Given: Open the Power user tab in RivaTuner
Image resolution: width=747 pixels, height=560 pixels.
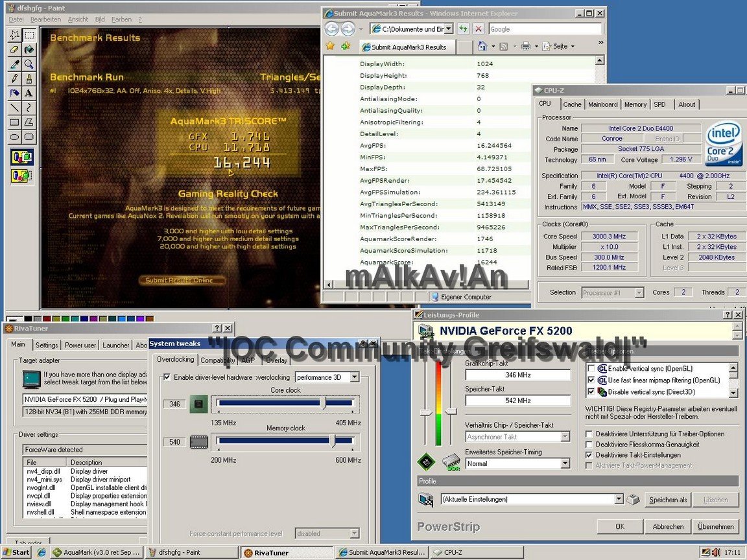Looking at the screenshot, I should [80, 345].
